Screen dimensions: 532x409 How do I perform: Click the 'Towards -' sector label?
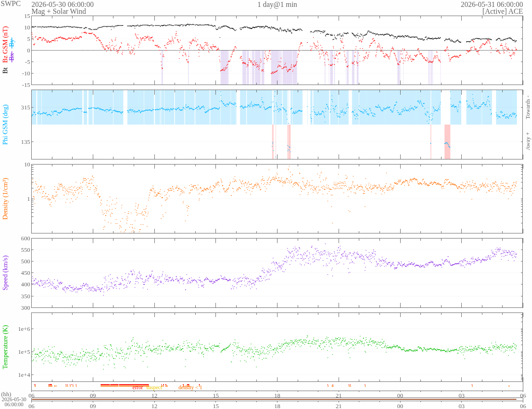point(528,107)
